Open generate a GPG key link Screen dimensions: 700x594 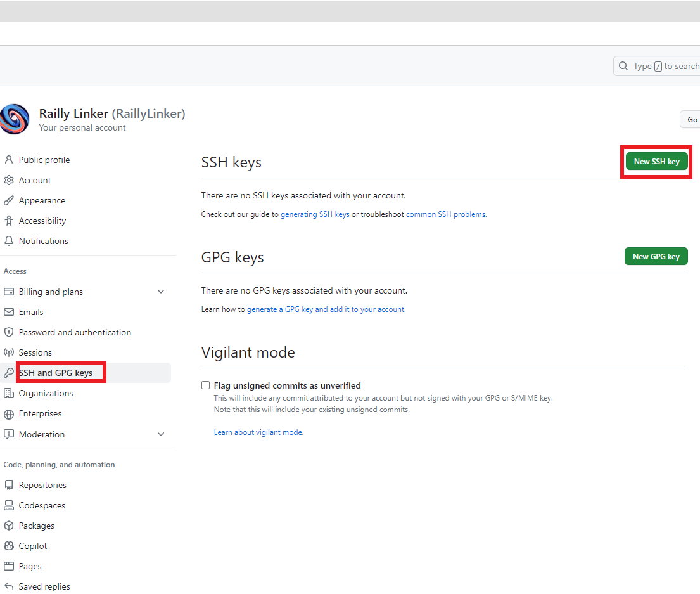(326, 309)
